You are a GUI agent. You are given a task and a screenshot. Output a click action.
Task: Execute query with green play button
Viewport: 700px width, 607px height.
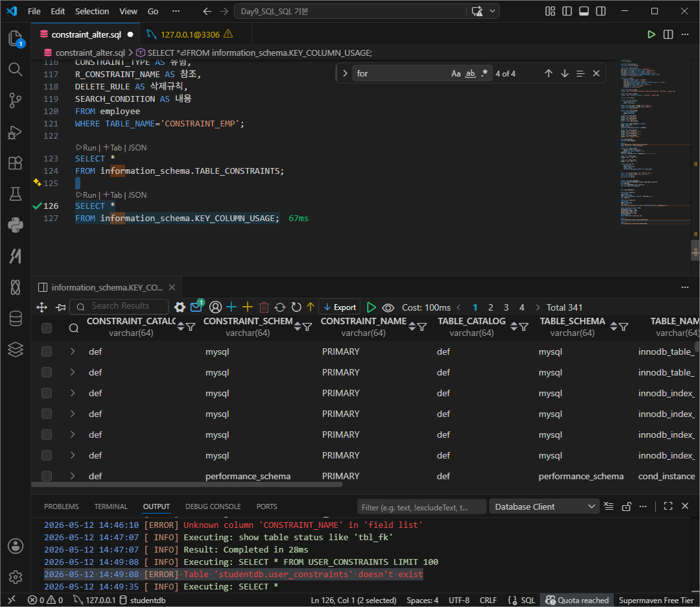click(371, 307)
